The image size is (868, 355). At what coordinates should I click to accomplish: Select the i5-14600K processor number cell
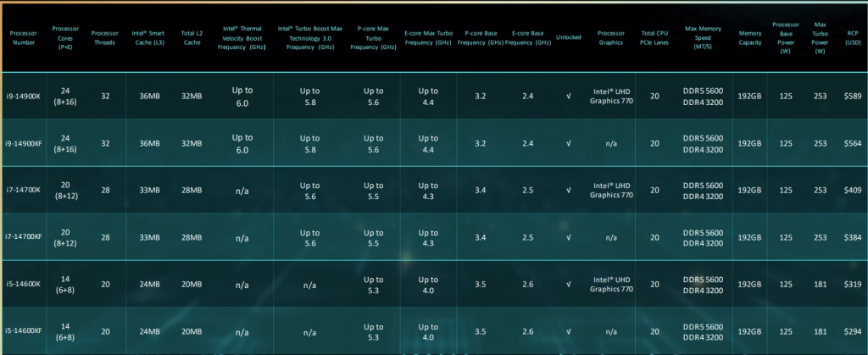click(x=23, y=284)
